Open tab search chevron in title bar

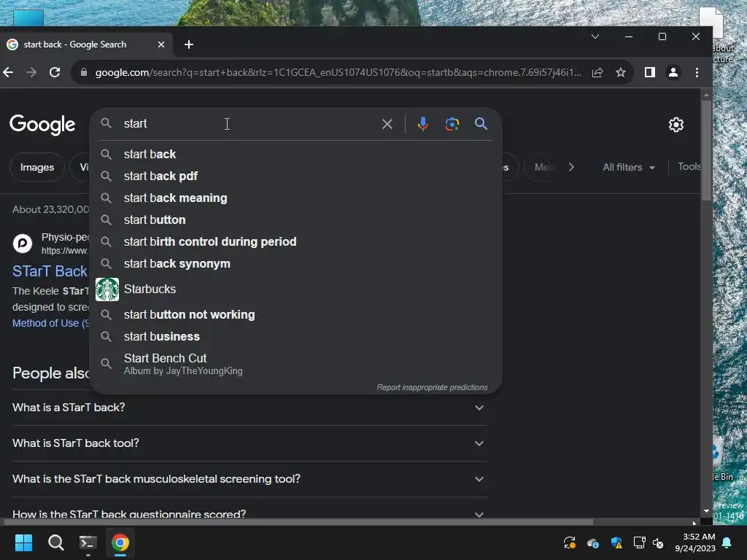tap(595, 36)
